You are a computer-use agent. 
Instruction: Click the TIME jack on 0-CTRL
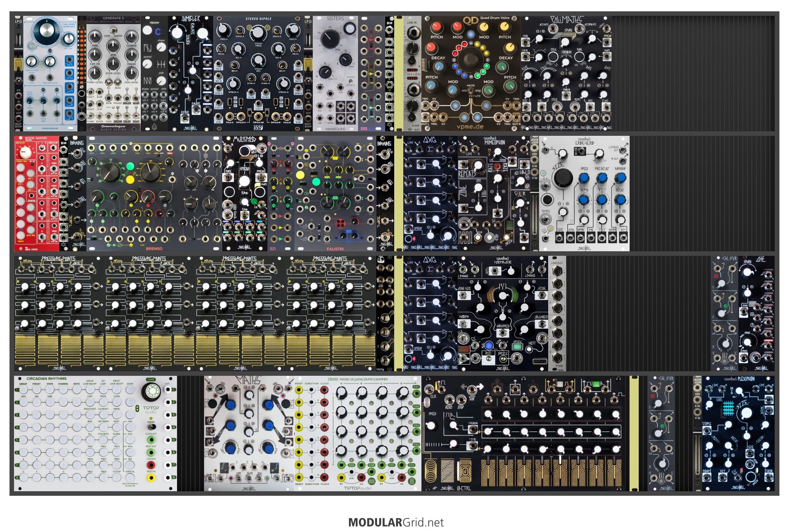point(473,446)
